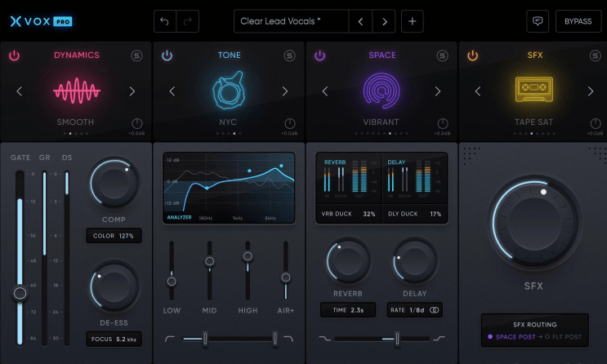Solo the Dynamics module
This screenshot has width=607, height=364.
(136, 55)
